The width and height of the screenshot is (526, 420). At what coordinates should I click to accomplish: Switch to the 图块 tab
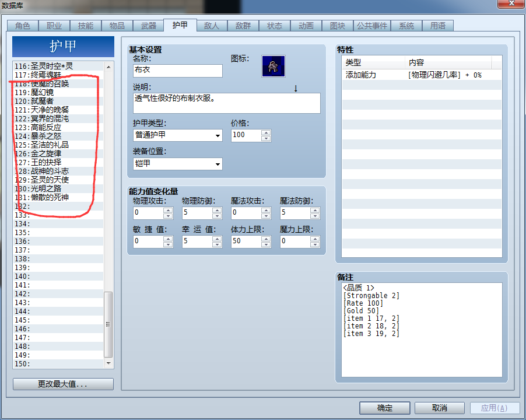[x=338, y=26]
